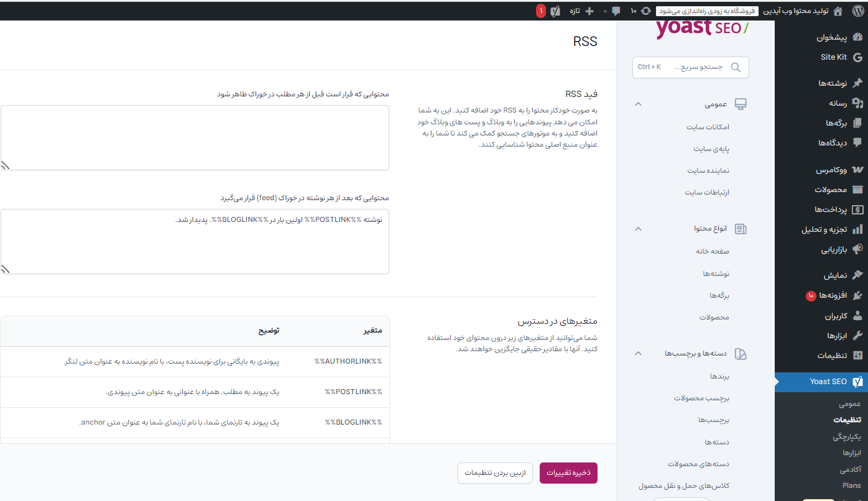Click the ذخیره تغییرات save button
The height and width of the screenshot is (501, 868).
(x=568, y=473)
